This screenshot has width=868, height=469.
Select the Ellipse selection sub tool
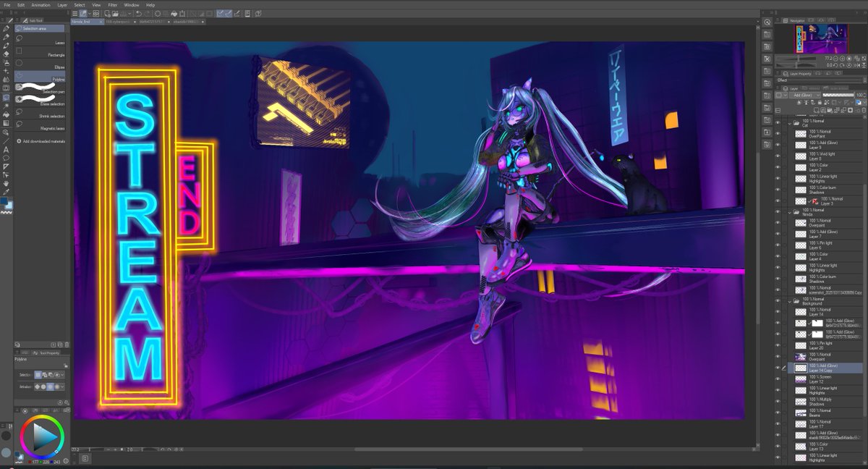click(41, 64)
